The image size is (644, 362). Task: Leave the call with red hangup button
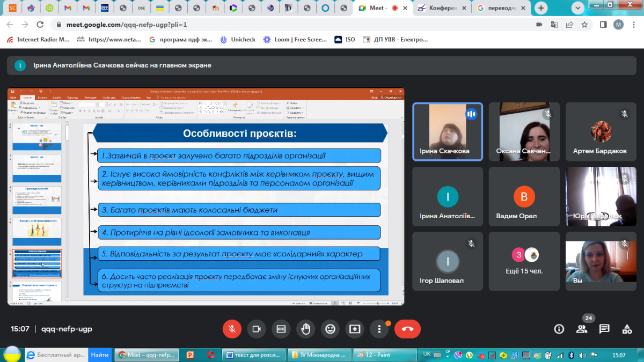click(407, 329)
